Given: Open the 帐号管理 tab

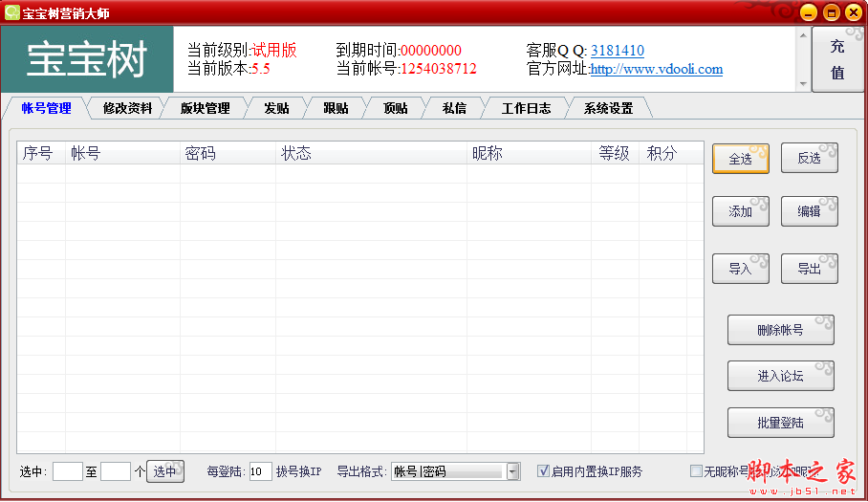Looking at the screenshot, I should point(47,108).
